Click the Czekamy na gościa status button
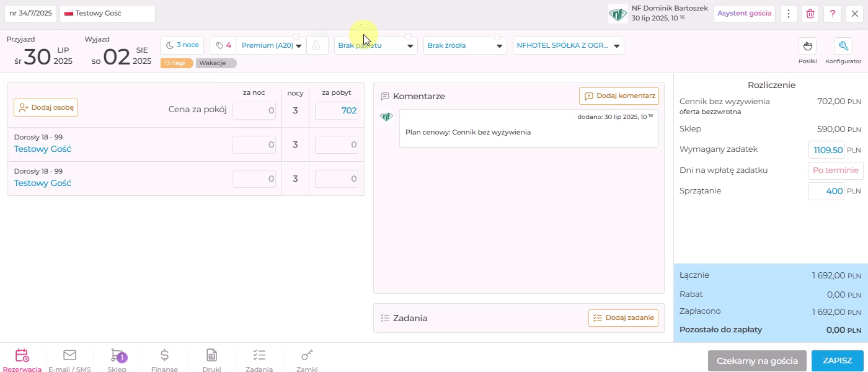 757,360
